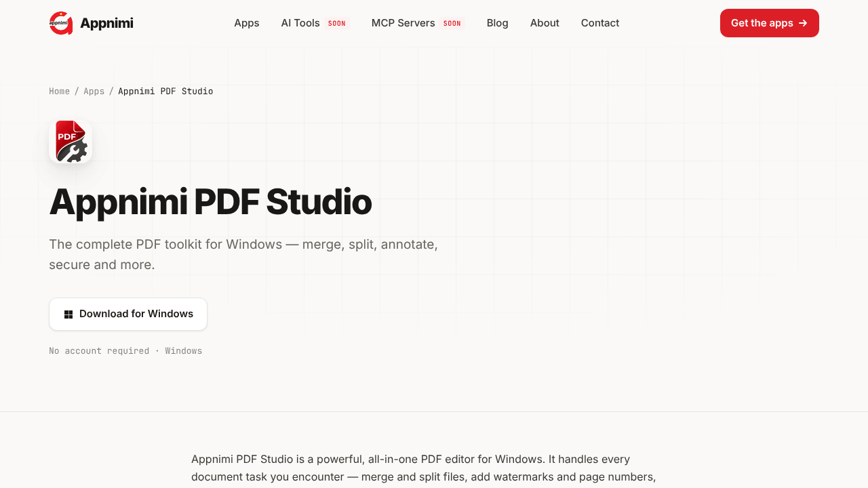Open the About page
Image resolution: width=868 pixels, height=488 pixels.
(x=545, y=23)
